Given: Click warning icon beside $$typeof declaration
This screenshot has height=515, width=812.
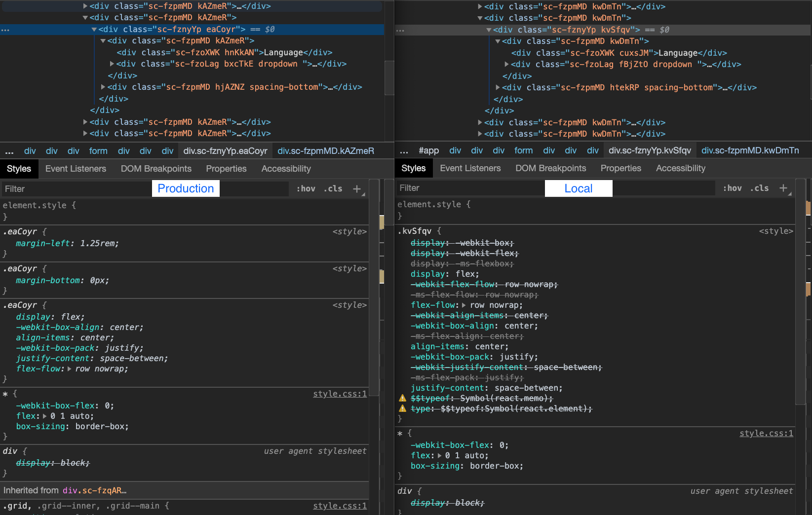Looking at the screenshot, I should point(402,398).
